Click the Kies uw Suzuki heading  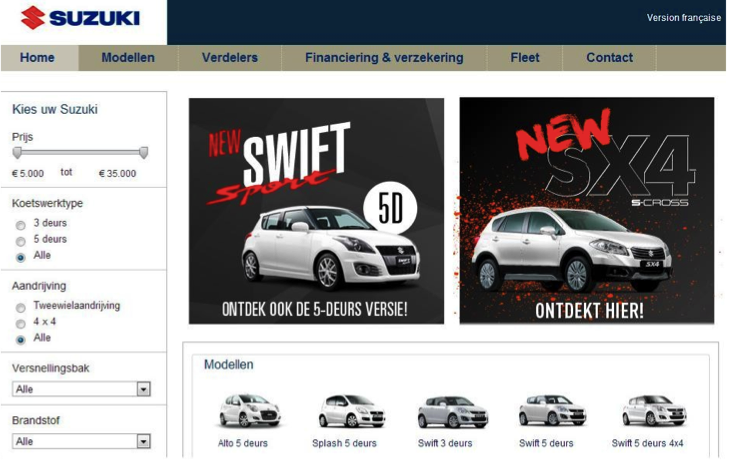point(55,109)
